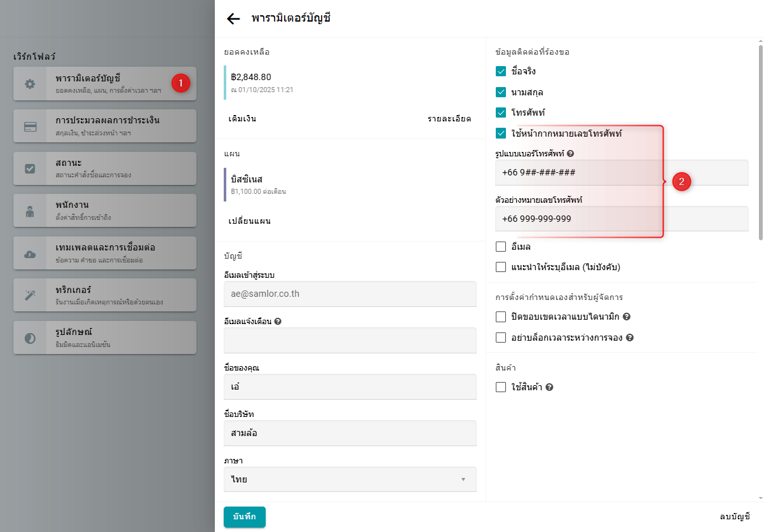The image size is (764, 532).
Task: Open the ทริกเกอร์ menu item
Action: pos(105,295)
